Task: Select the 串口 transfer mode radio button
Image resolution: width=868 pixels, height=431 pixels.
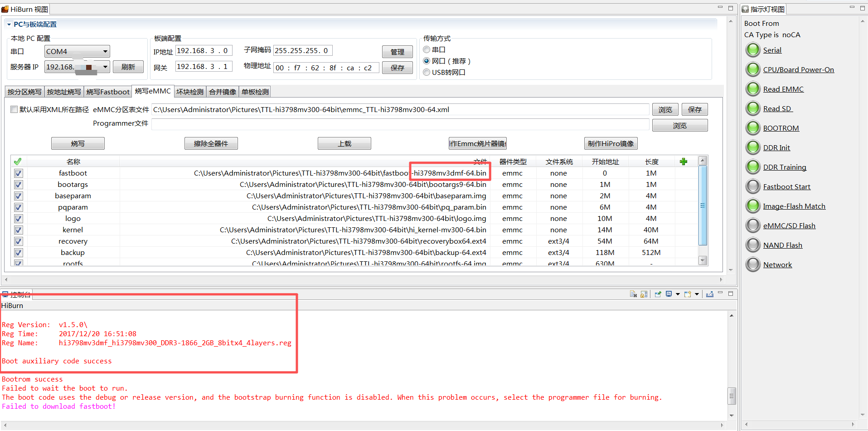Action: click(427, 49)
